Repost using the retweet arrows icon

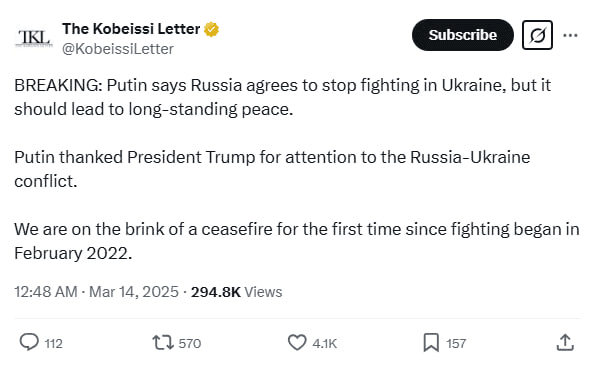pyautogui.click(x=163, y=343)
